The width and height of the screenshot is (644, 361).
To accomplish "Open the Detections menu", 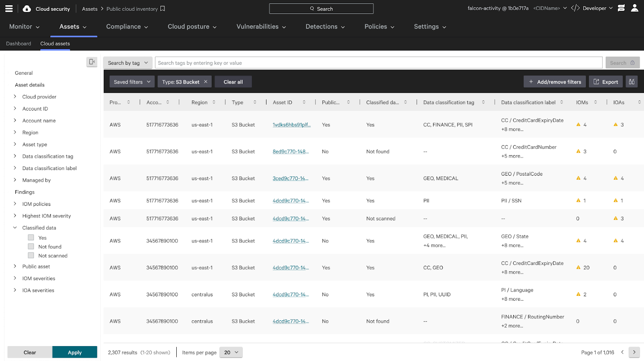I will tap(325, 27).
